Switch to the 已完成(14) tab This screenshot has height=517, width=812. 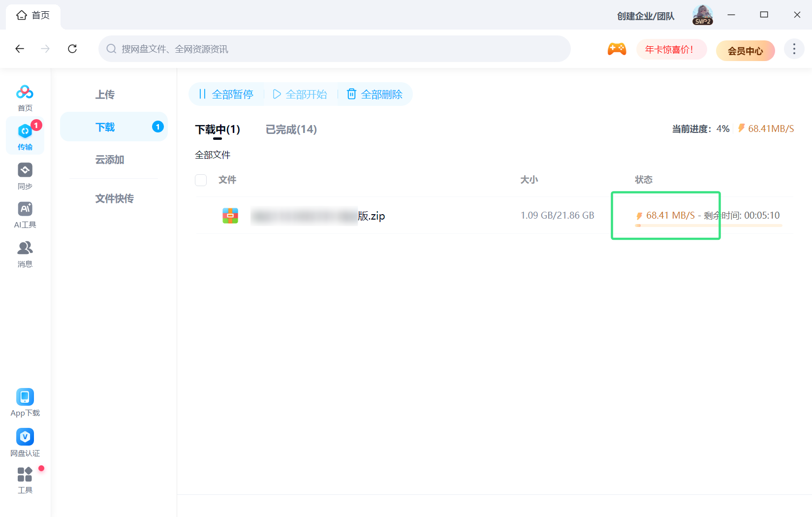(291, 129)
